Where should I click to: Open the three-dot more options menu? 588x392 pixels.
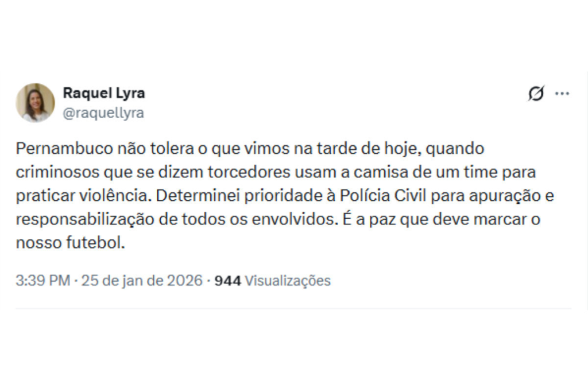click(x=562, y=94)
